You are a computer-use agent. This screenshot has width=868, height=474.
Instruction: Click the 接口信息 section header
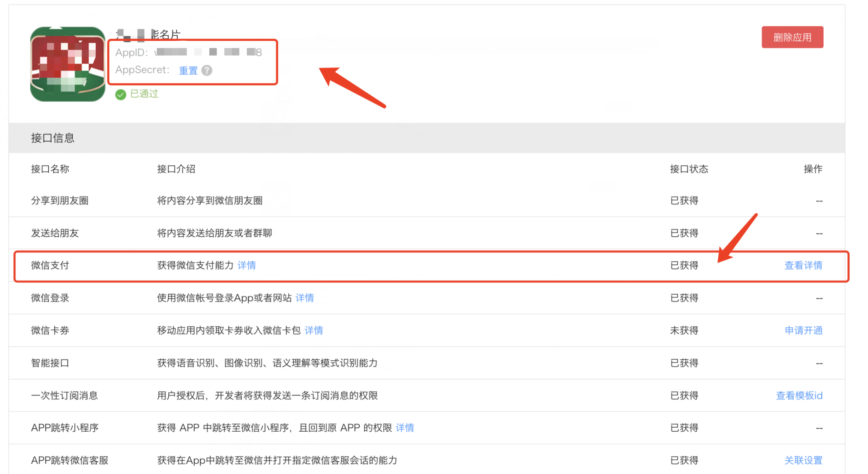(x=53, y=138)
